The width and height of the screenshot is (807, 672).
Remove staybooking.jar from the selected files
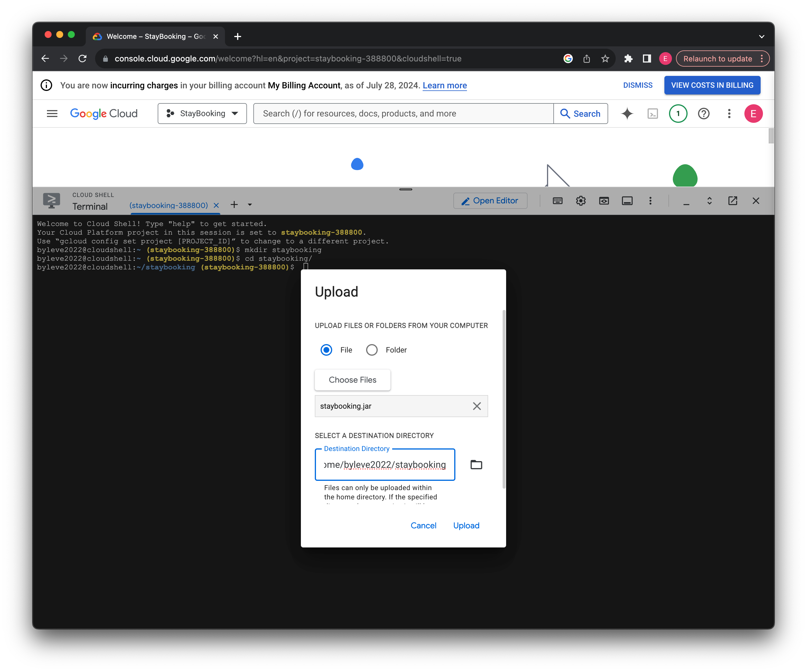tap(477, 406)
